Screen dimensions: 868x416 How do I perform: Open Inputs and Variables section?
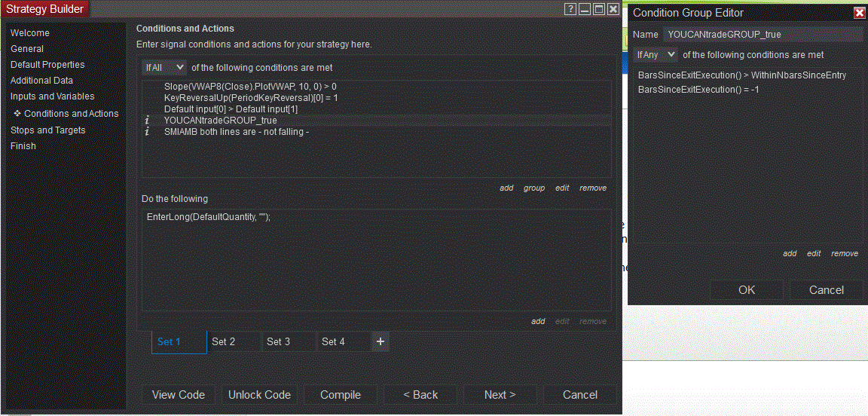[x=53, y=96]
